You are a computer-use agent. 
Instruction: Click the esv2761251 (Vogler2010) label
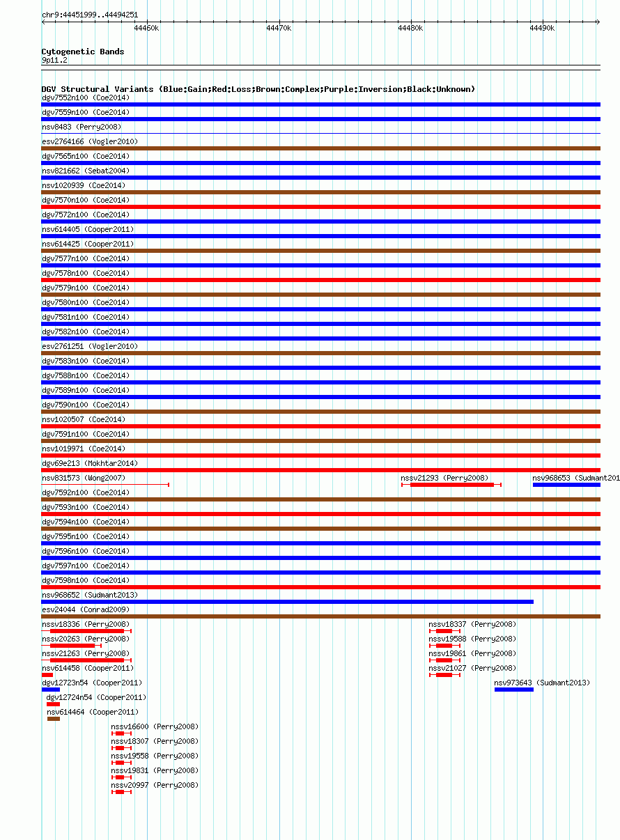click(x=90, y=346)
